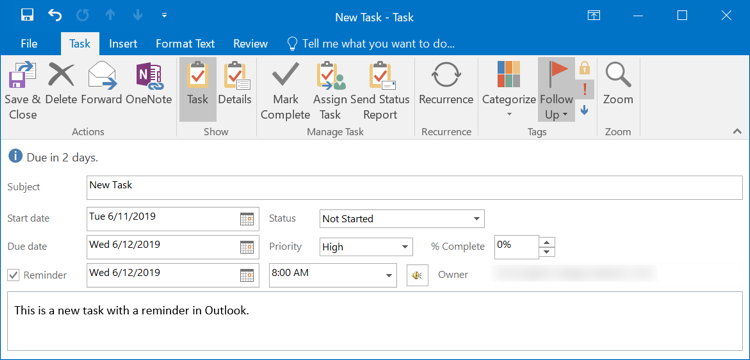Viewport: 750px width, 360px height.
Task: Click the reminder sound speaker button
Action: 418,275
